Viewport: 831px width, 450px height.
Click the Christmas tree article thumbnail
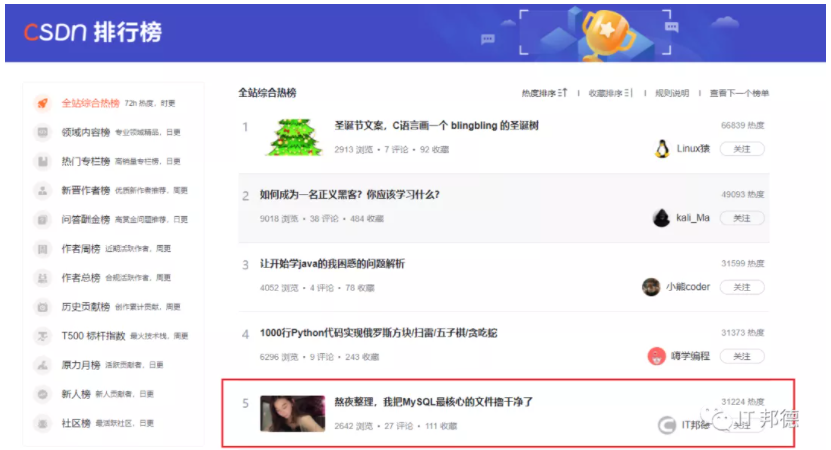pos(294,138)
